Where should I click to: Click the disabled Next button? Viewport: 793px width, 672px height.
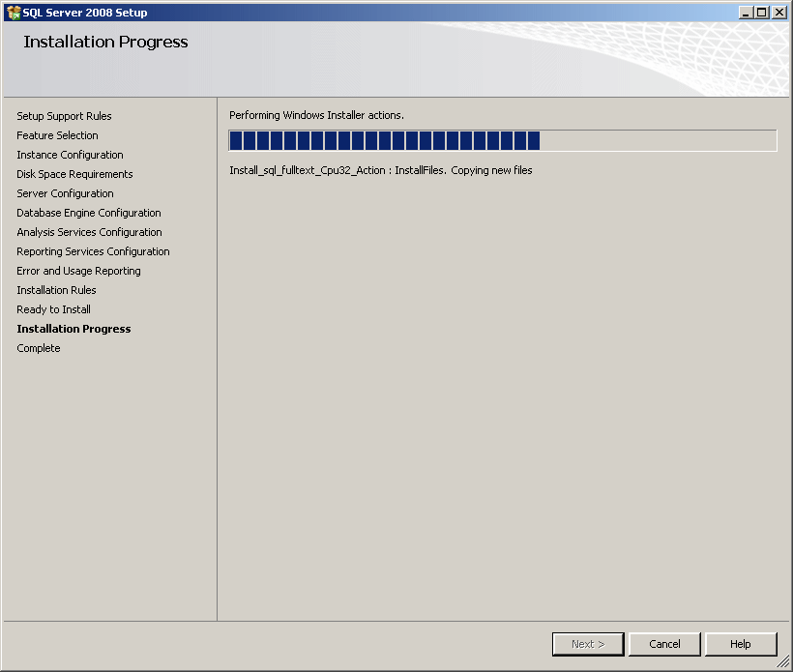(588, 644)
